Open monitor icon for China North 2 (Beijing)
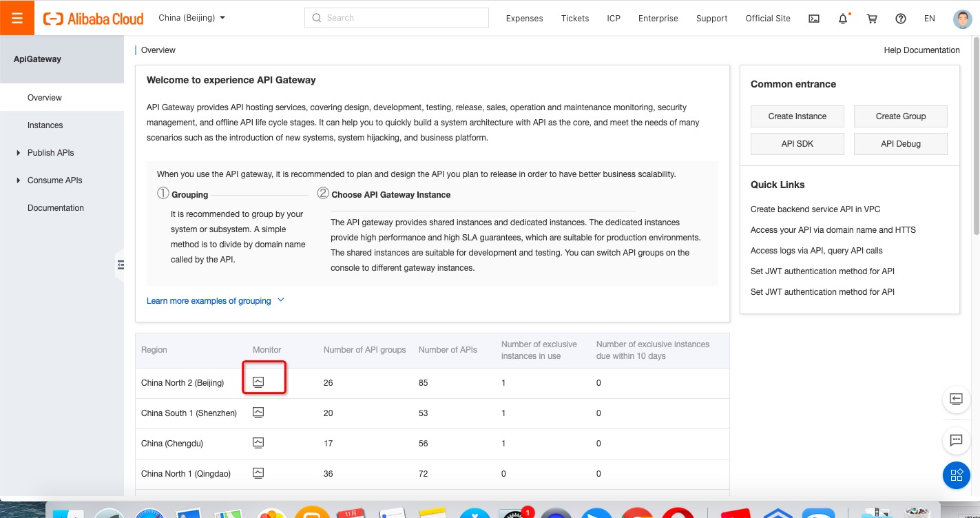This screenshot has height=518, width=980. tap(258, 382)
